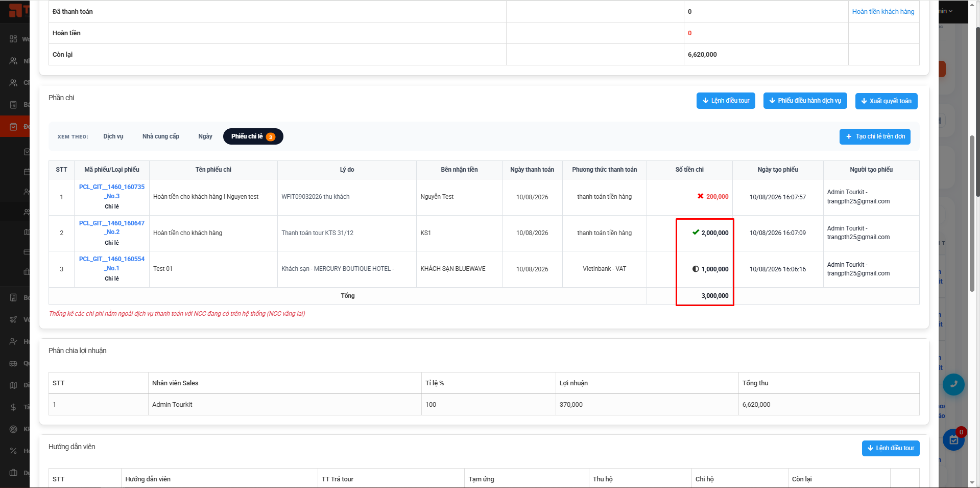Click the Phiếu điều hành dịch vụ button

[805, 101]
